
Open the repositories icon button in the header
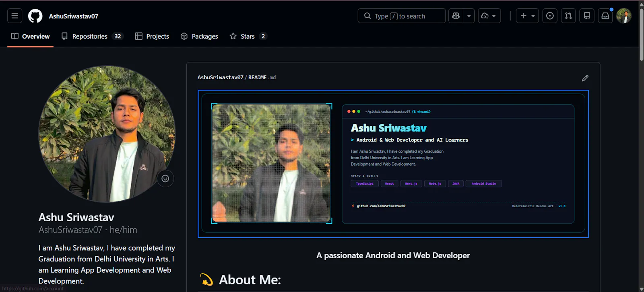[x=587, y=16]
